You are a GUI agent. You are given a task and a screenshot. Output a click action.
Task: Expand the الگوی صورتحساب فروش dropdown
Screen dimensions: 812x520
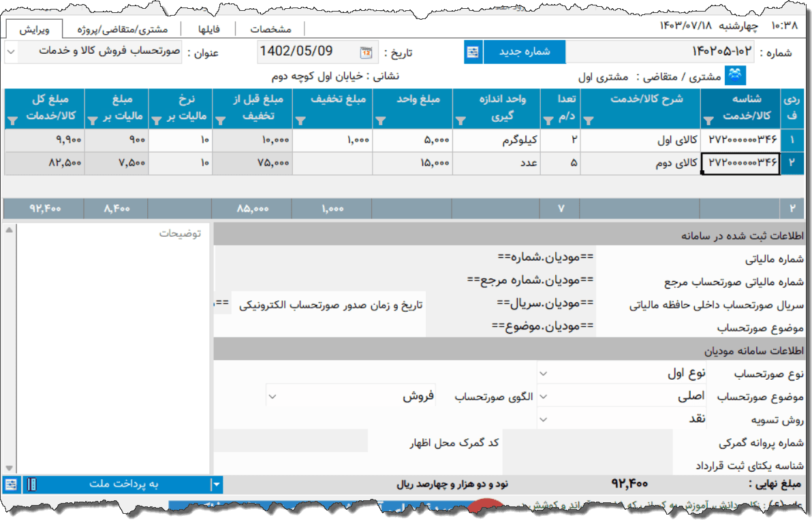coord(272,396)
